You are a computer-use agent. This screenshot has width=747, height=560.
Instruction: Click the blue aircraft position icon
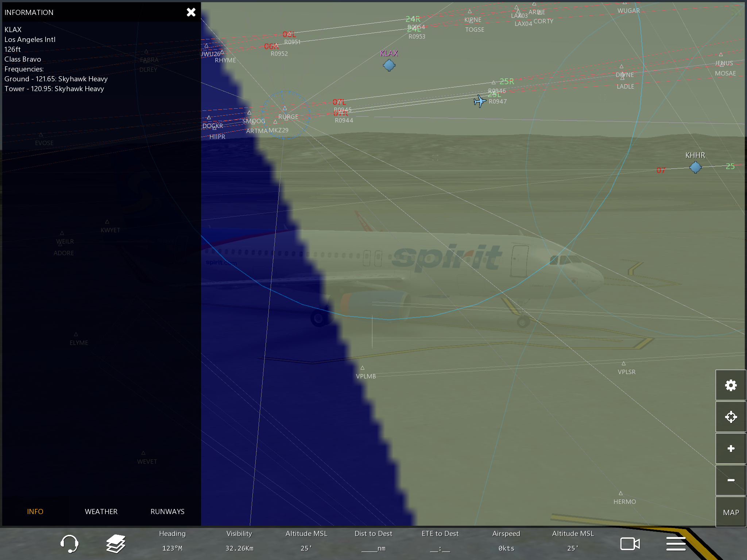[480, 101]
